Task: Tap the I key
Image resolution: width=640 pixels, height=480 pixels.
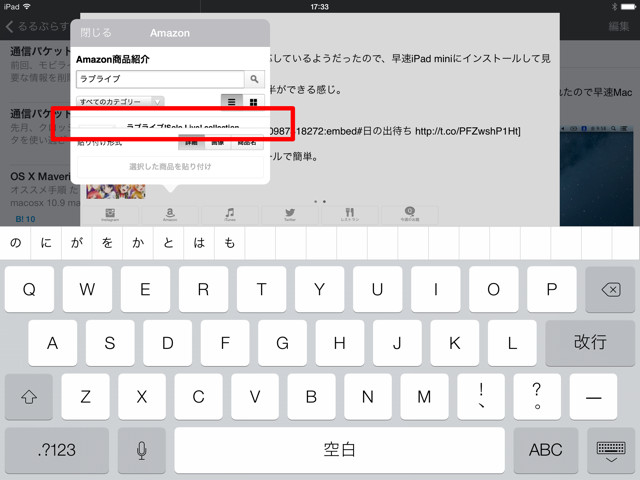Action: (x=436, y=289)
